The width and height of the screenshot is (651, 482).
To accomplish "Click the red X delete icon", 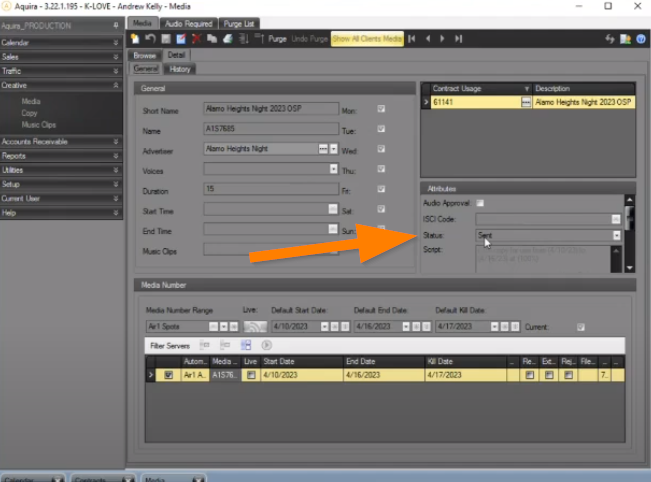I will (196, 39).
